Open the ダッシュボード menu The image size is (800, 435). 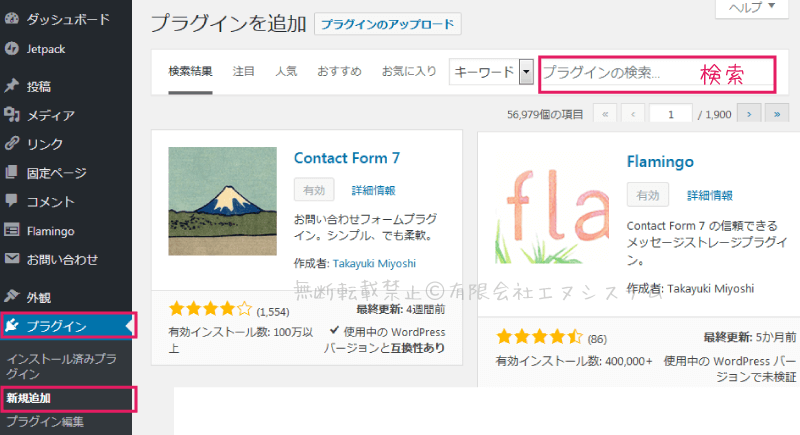tap(66, 19)
